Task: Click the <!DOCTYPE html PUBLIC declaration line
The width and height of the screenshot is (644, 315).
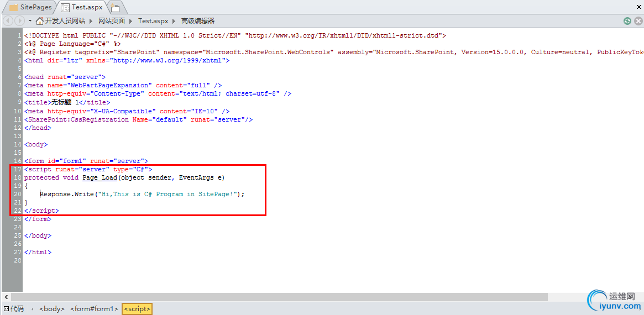Action: pyautogui.click(x=235, y=36)
